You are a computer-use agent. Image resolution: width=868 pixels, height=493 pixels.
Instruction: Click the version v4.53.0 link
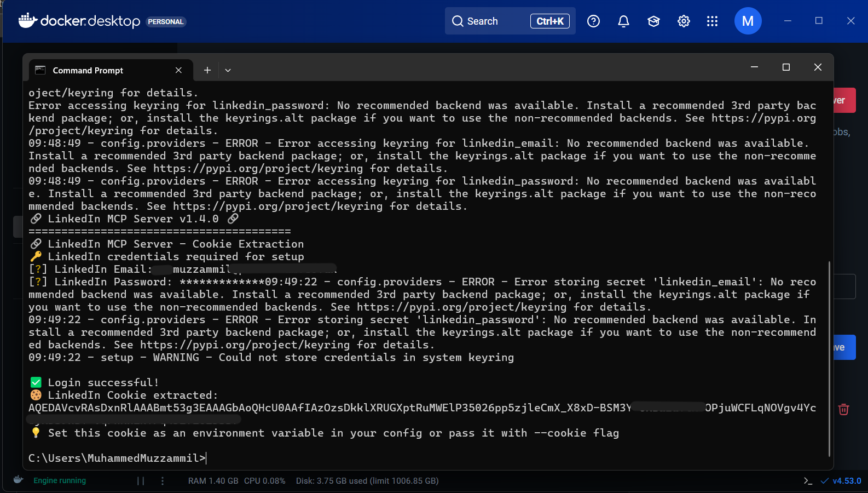(846, 481)
